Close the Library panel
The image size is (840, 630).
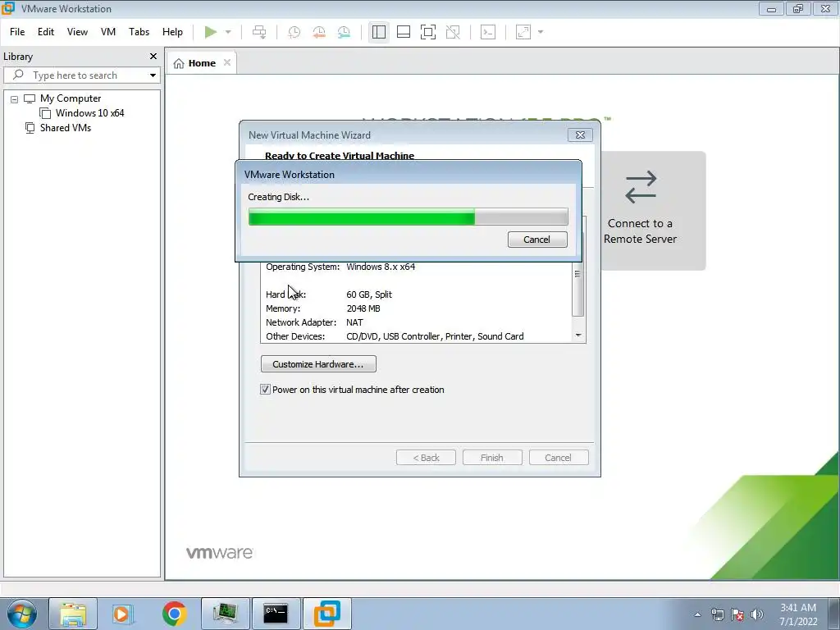point(153,57)
